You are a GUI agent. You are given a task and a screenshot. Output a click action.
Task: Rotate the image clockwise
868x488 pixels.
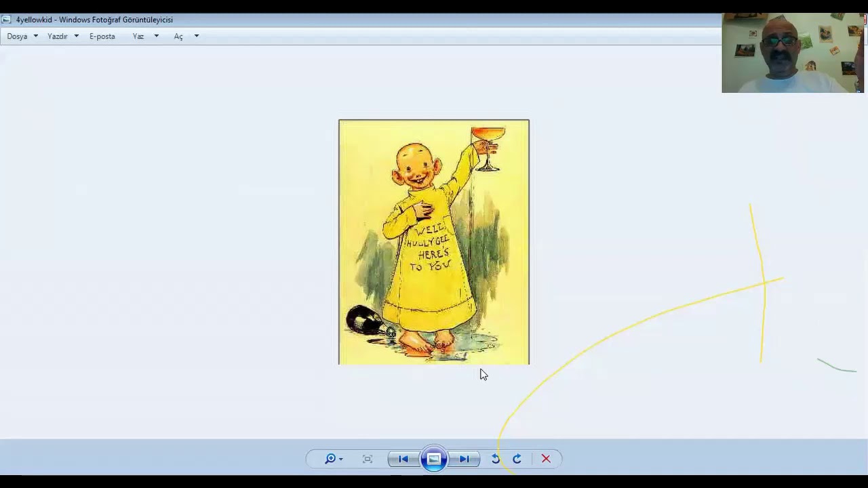coord(517,459)
